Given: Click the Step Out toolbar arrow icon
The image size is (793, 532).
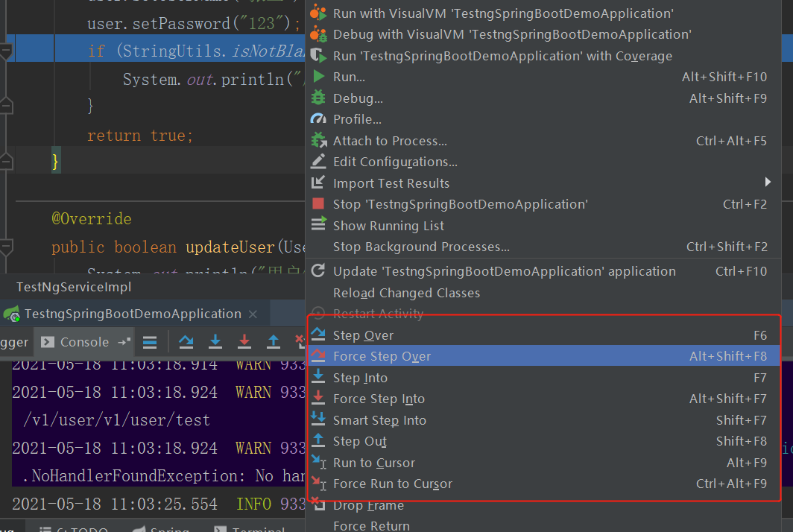Looking at the screenshot, I should [x=273, y=342].
